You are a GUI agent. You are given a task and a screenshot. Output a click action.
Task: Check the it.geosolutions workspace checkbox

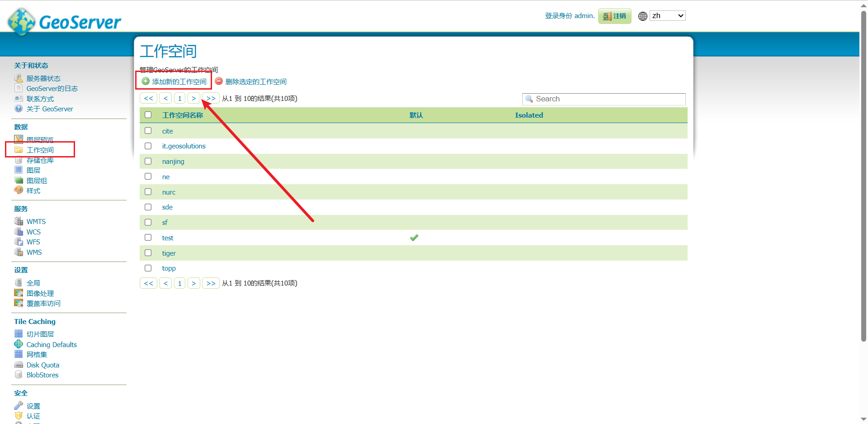pos(148,146)
